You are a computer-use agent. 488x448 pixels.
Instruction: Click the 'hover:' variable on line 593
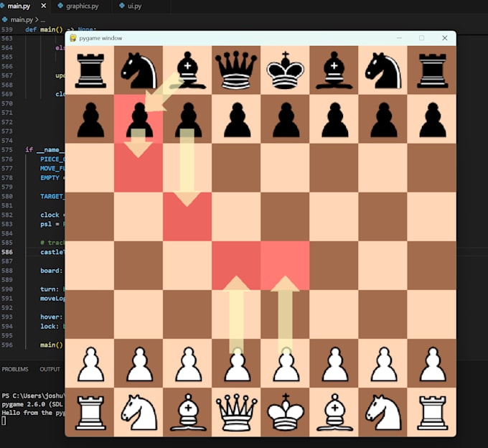tap(52, 317)
